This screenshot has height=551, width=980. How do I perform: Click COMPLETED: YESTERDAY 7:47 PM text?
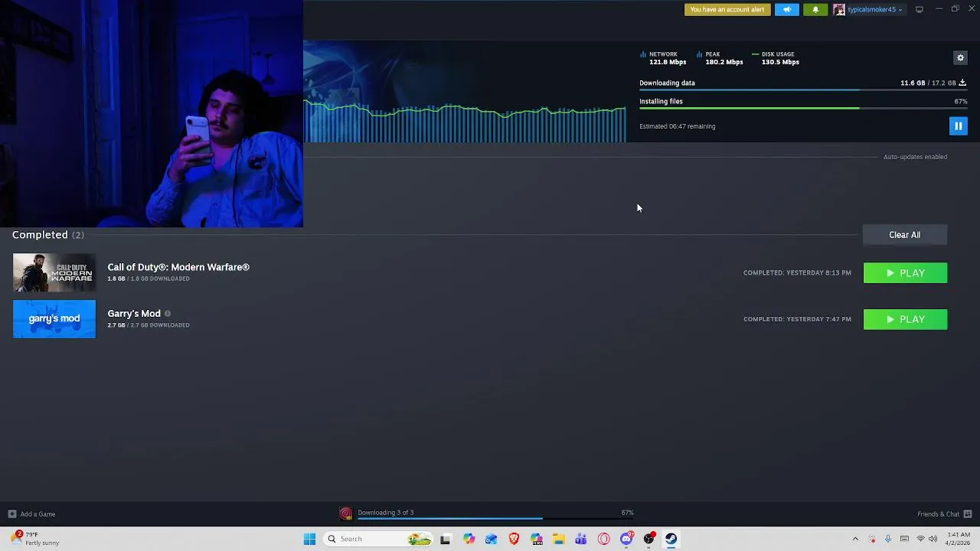797,319
